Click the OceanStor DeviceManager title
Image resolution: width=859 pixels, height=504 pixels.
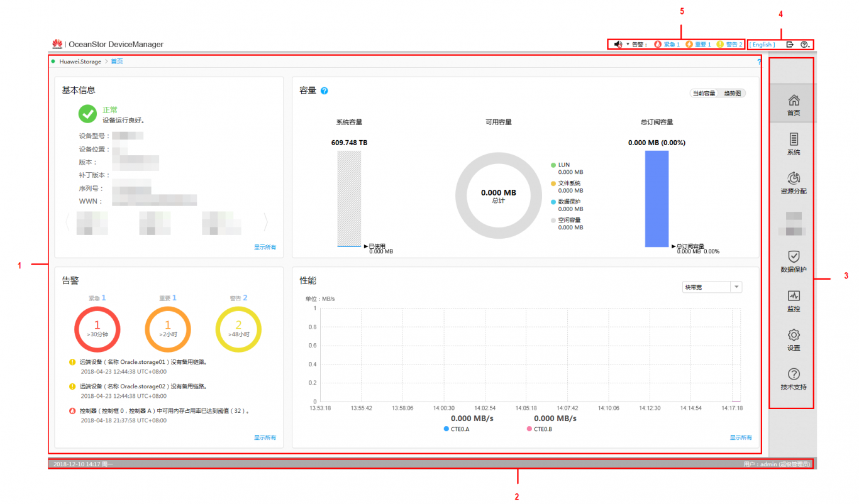pos(116,45)
